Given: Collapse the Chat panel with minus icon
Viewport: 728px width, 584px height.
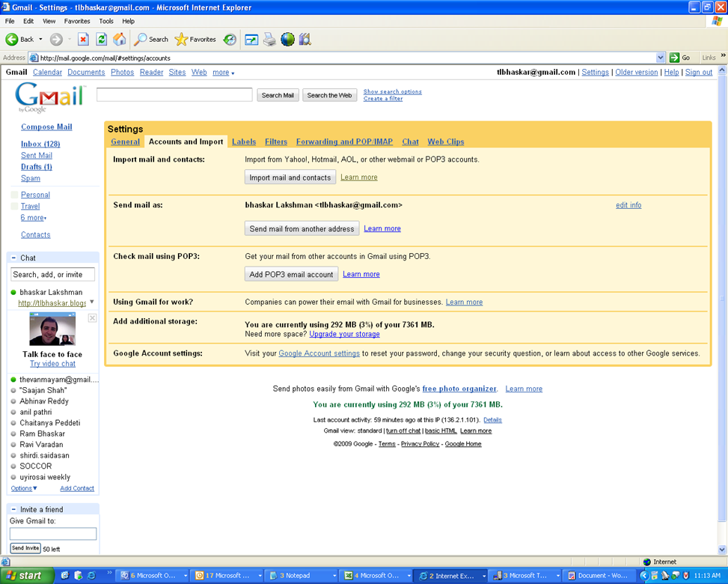Looking at the screenshot, I should [13, 258].
